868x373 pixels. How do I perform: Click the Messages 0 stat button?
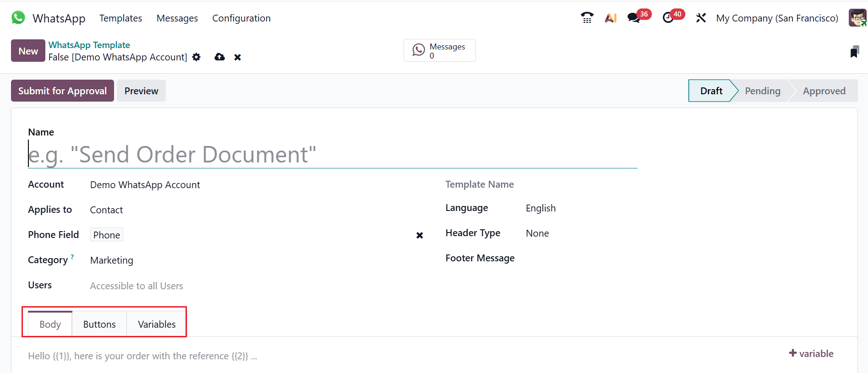pyautogui.click(x=440, y=50)
